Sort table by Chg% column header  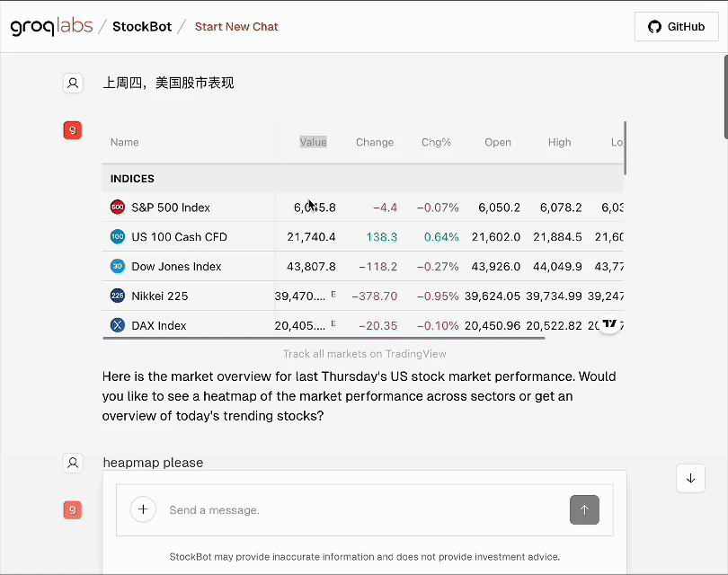pos(436,142)
